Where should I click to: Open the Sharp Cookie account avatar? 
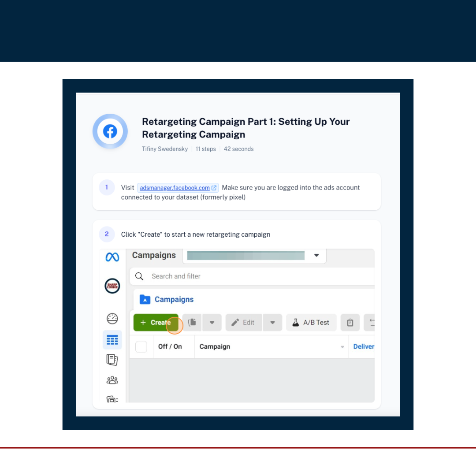pos(112,286)
